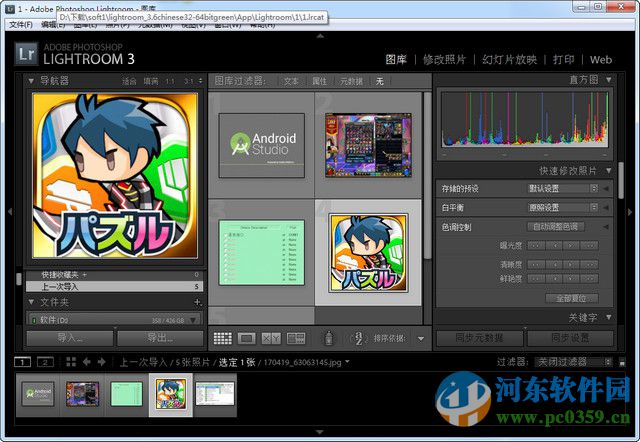The height and width of the screenshot is (442, 640).
Task: Go back with the filmstrip left arrow
Action: click(87, 362)
